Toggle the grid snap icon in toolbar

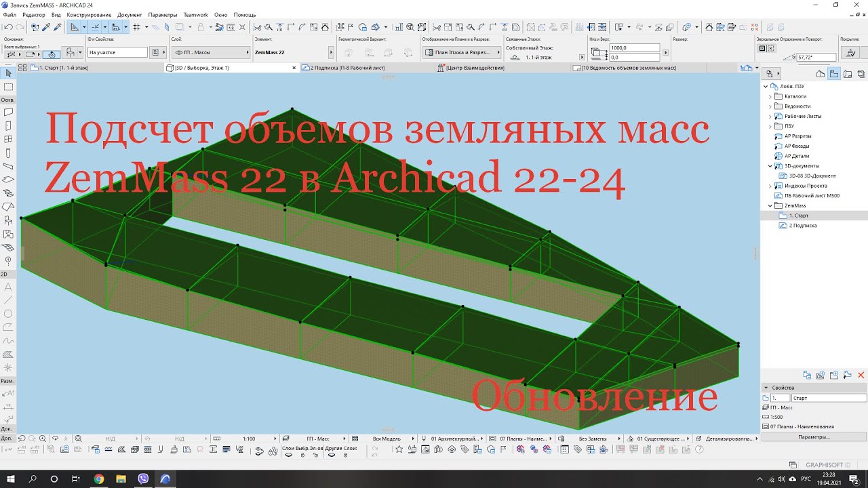136,27
